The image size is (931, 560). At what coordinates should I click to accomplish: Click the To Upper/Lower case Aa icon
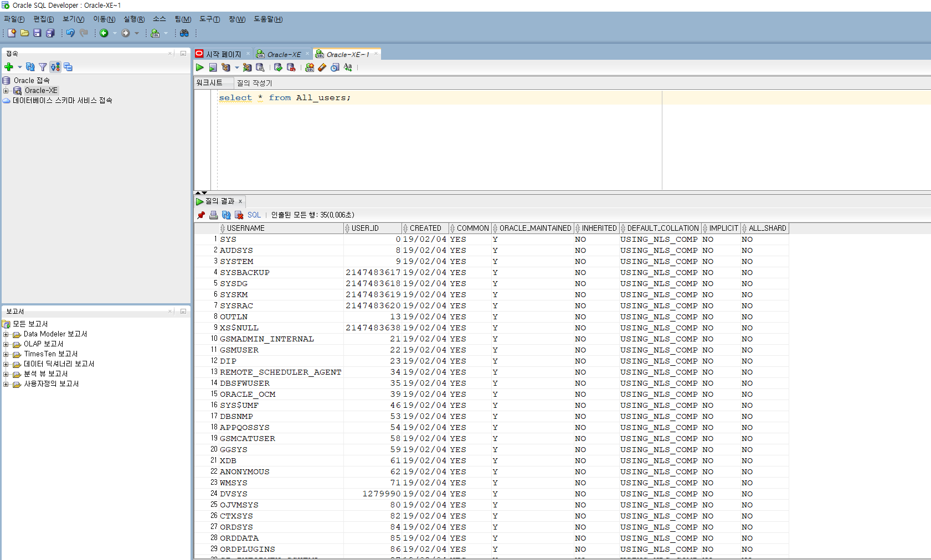348,68
